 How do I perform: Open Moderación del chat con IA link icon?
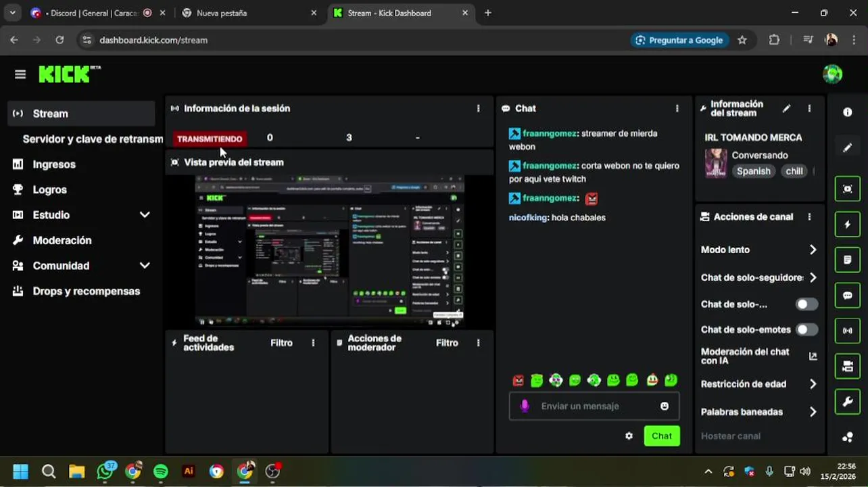coord(813,356)
